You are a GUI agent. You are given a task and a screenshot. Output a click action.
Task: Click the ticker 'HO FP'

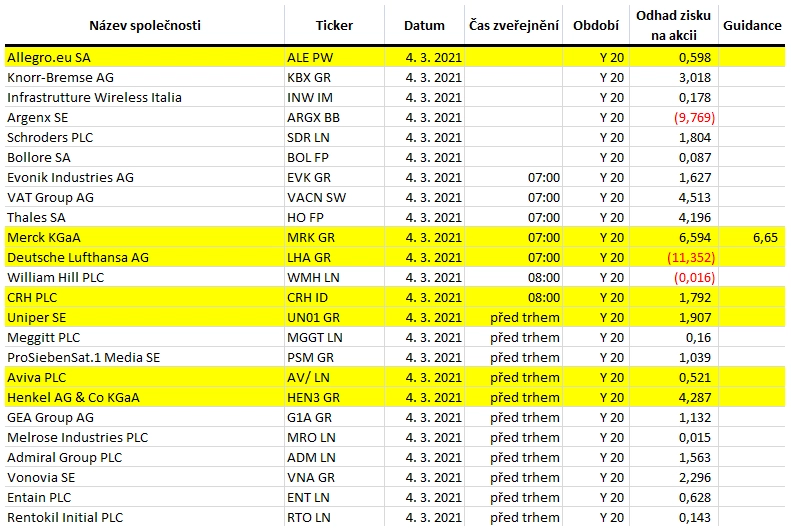coord(305,217)
